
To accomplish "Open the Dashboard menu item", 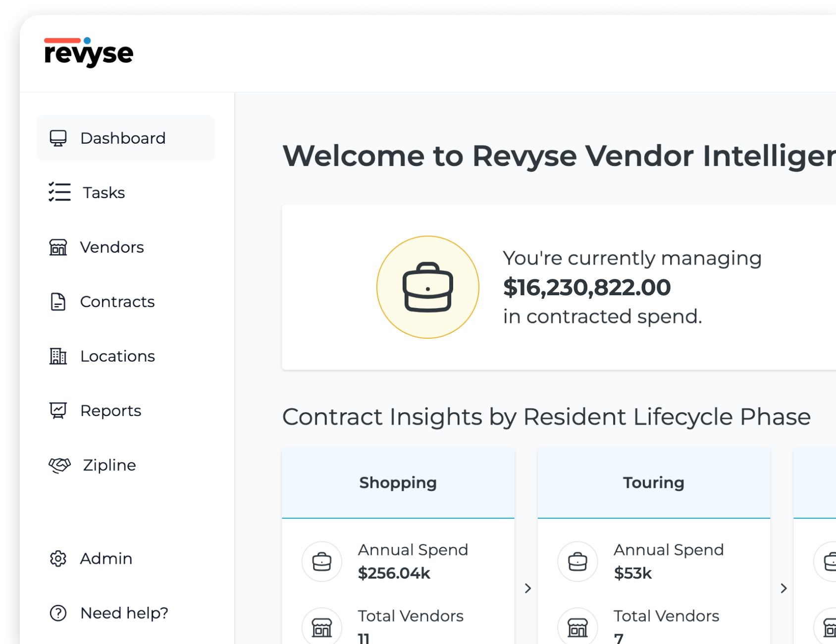I will pos(125,138).
